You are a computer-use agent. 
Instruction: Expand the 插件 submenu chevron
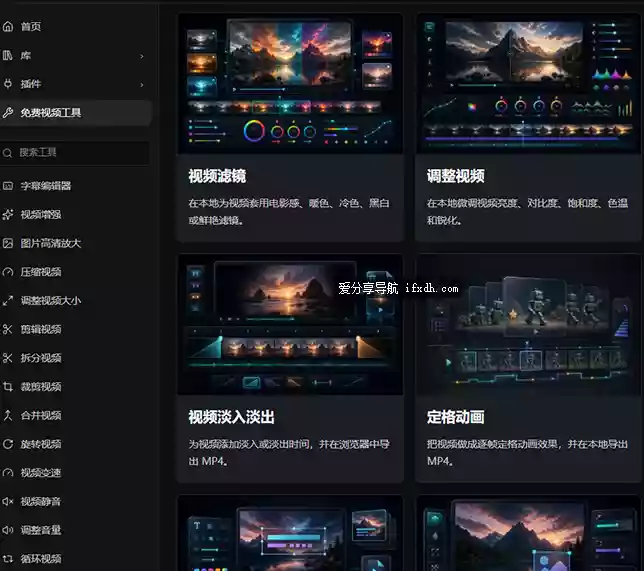click(142, 85)
